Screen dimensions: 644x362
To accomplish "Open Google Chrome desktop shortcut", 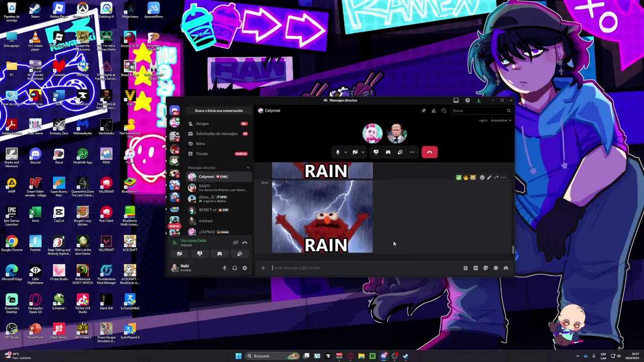I will point(12,244).
